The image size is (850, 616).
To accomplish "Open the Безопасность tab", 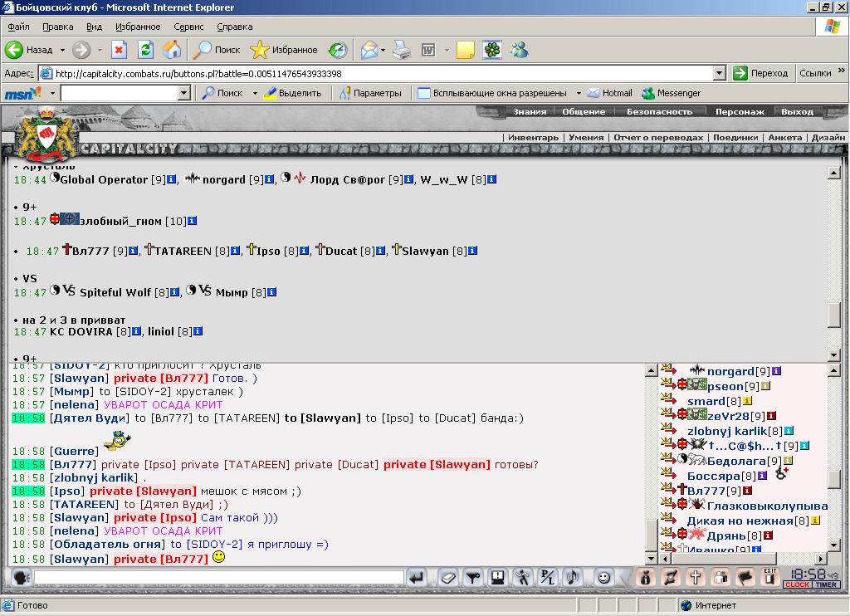I will tap(659, 112).
